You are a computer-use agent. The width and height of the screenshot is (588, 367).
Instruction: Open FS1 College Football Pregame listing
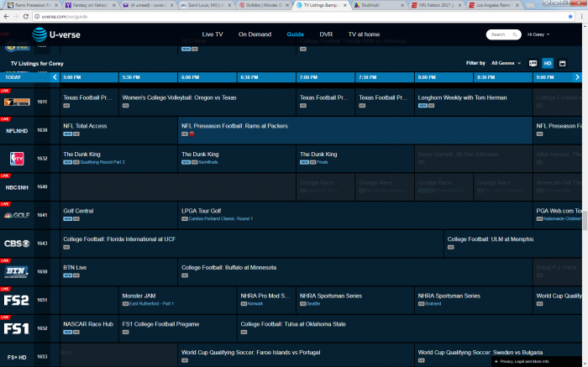(x=178, y=328)
